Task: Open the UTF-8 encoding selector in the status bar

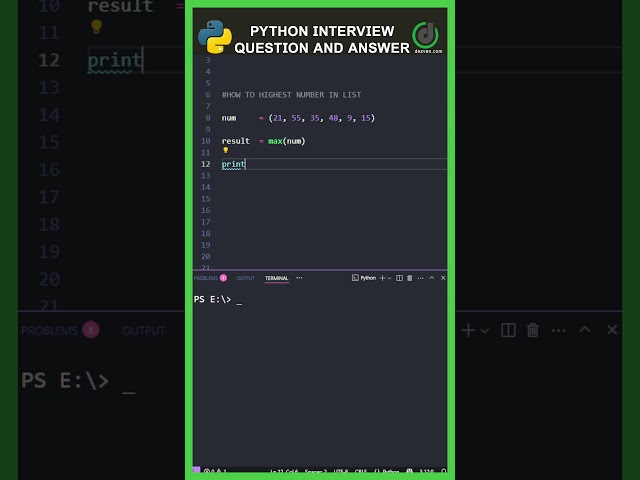Action: (340, 471)
